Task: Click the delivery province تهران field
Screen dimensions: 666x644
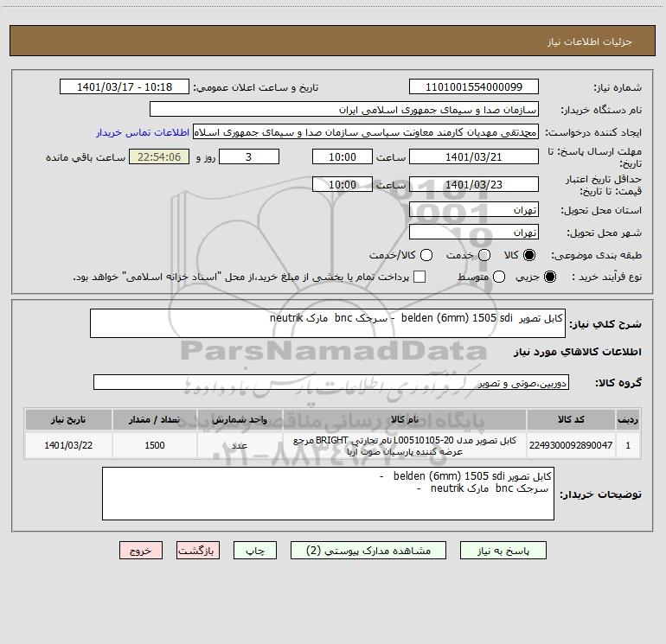Action: pos(474,209)
